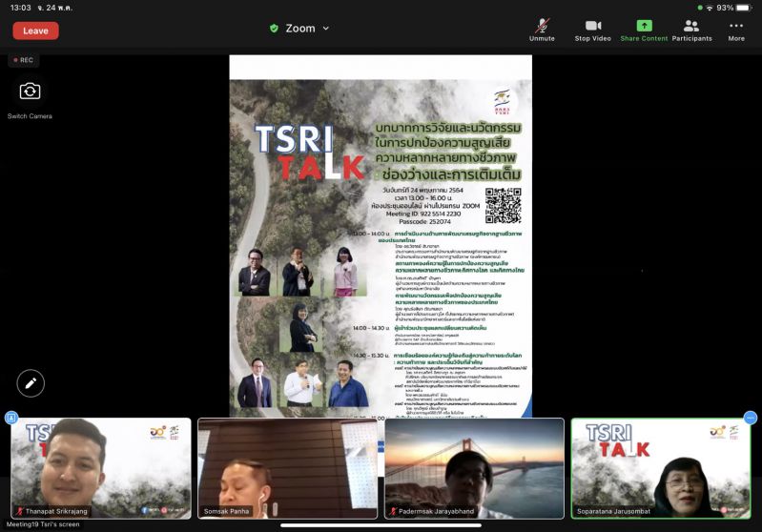Tap the REC recording indicator
This screenshot has height=532, width=762.
coord(24,60)
